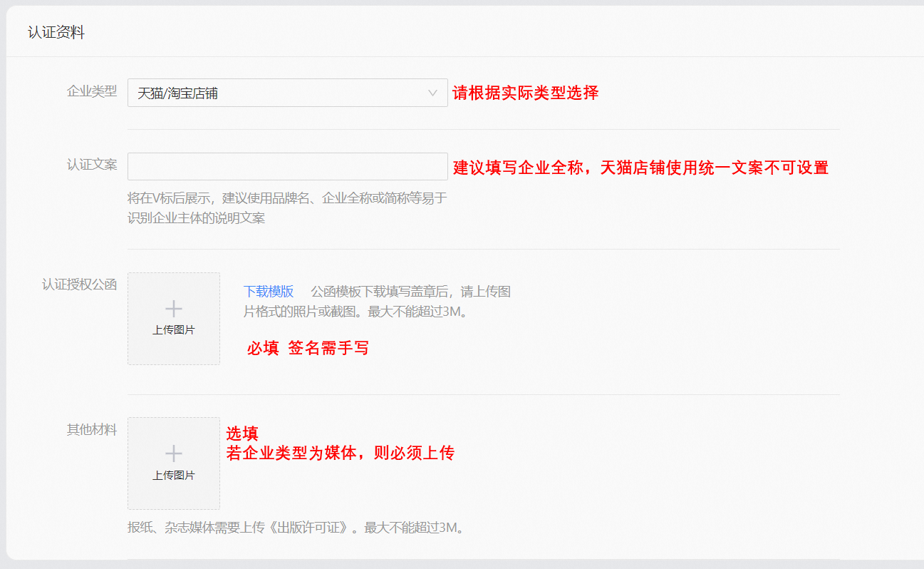Click the 报纸、杂志媒体需要上传《出版许可证》 note
Screen dimensions: 924x569
[x=296, y=528]
